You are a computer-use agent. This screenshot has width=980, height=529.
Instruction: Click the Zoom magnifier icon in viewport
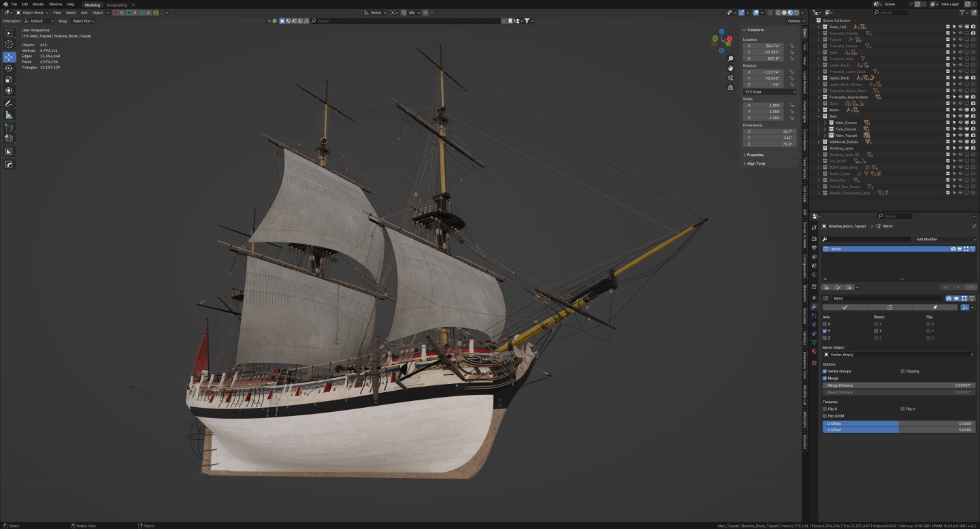click(730, 59)
